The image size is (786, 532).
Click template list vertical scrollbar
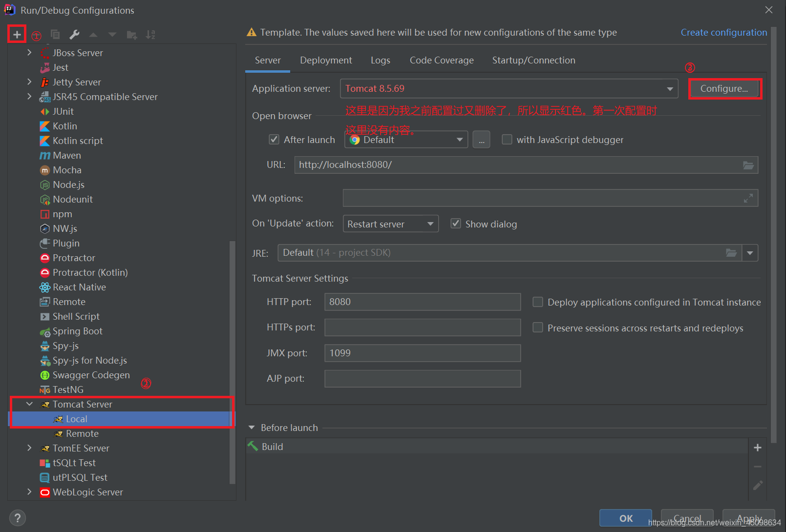[x=233, y=362]
